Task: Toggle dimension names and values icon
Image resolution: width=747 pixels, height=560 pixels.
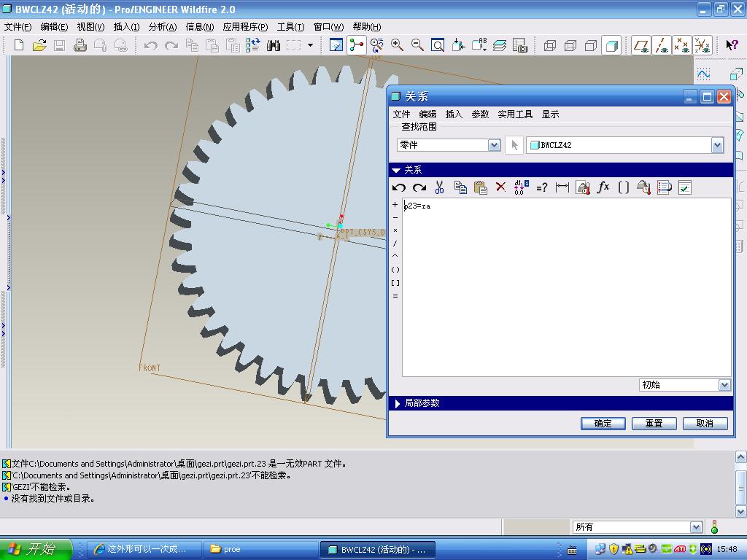Action: [x=521, y=187]
